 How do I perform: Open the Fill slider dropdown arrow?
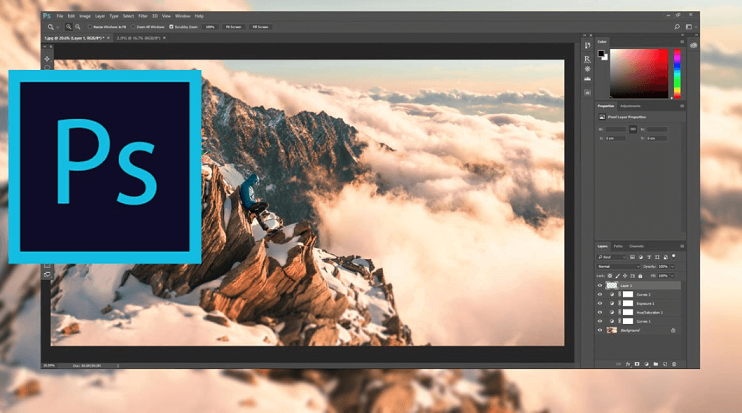tap(672, 276)
